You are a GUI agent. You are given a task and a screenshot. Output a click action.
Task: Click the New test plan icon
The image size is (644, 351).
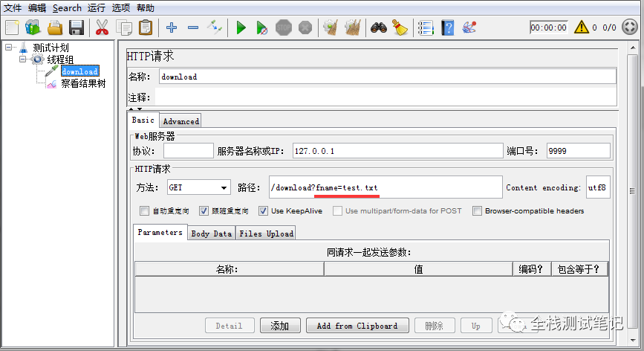coord(12,28)
